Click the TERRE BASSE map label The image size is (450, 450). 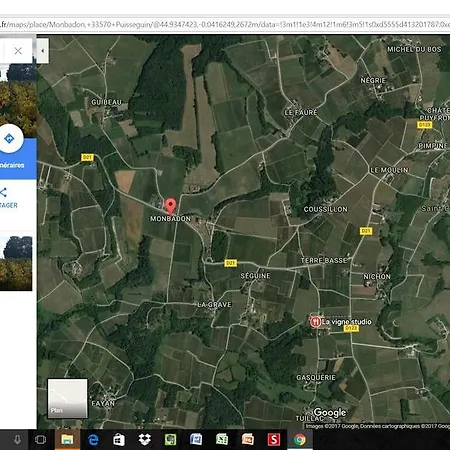[324, 260]
